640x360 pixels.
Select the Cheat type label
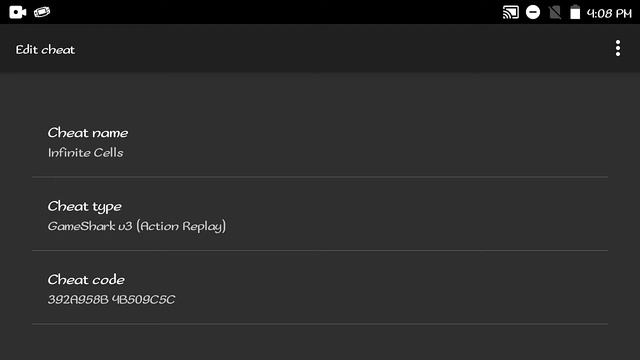[x=84, y=207]
